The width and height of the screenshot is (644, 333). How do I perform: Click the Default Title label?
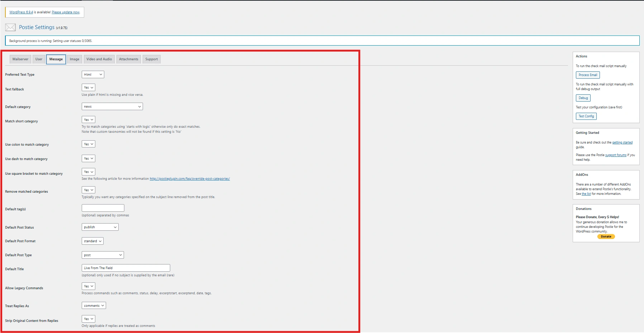tap(14, 269)
